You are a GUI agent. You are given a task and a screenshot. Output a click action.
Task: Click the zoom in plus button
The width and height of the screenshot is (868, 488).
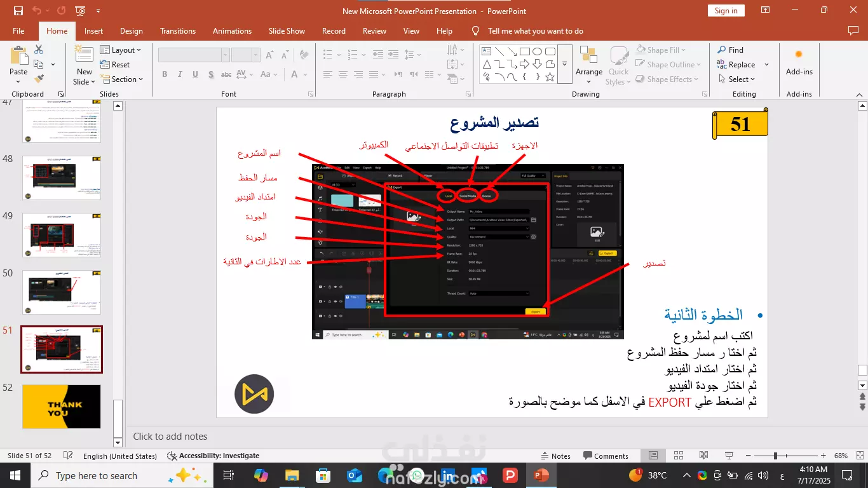tap(823, 456)
